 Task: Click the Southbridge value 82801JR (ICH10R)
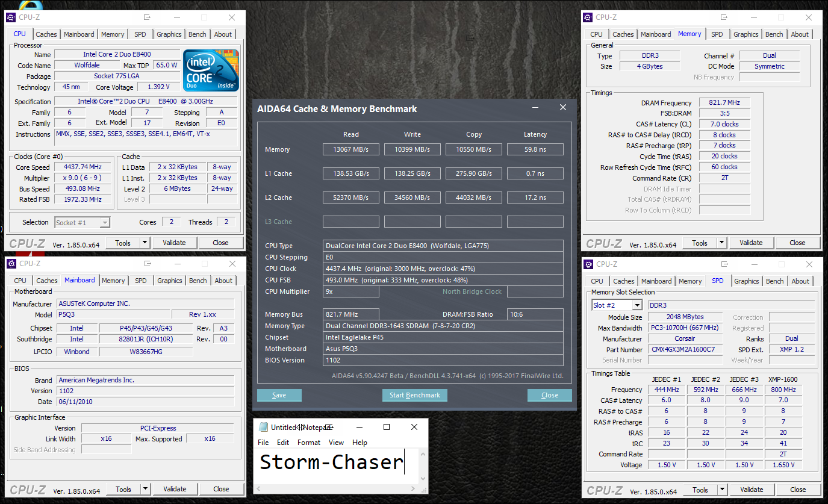point(146,339)
